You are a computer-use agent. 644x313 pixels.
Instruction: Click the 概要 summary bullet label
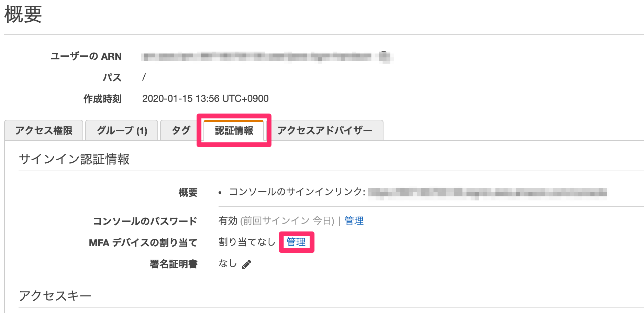[x=187, y=193]
